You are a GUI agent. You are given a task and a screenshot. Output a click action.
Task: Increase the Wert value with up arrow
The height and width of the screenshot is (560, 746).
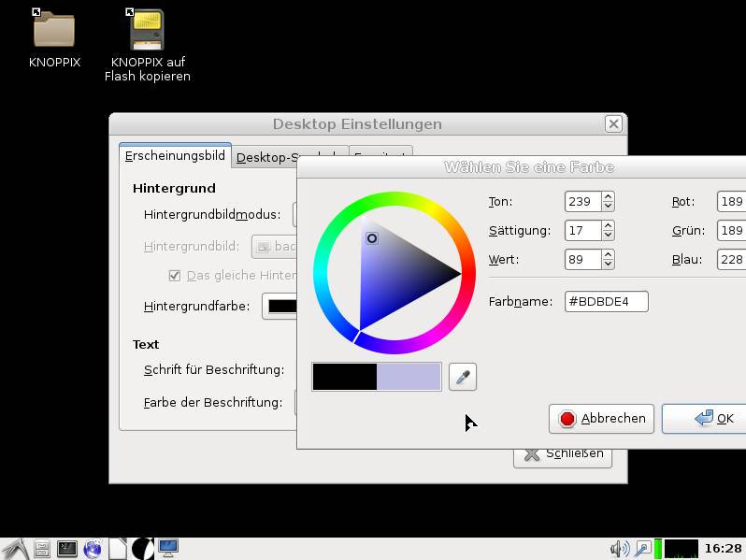[608, 254]
